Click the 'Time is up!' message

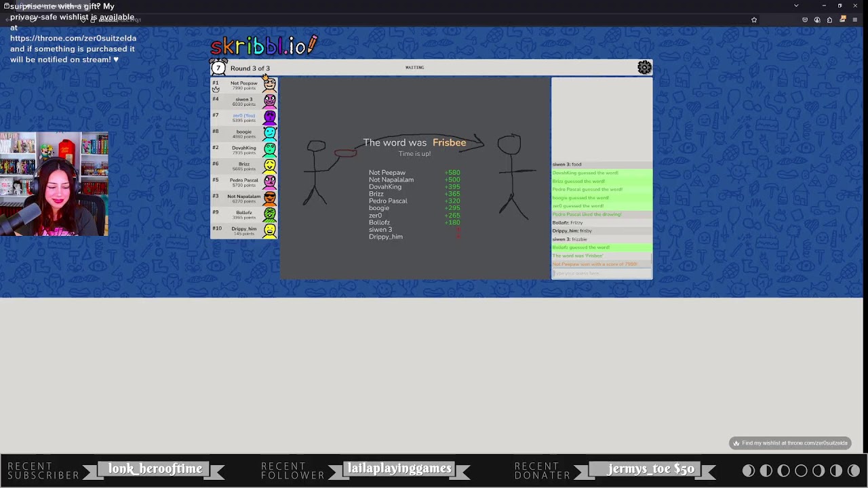tap(414, 154)
